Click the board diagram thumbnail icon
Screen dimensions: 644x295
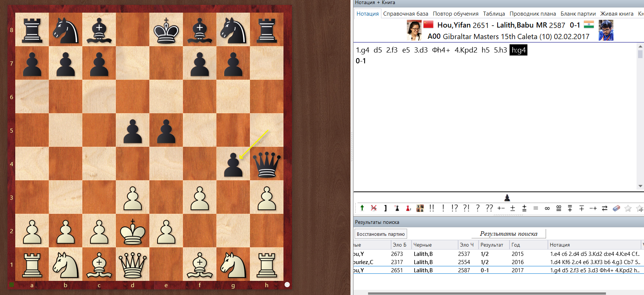[x=420, y=208]
